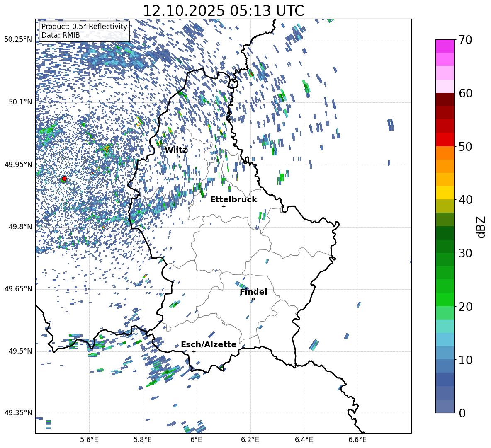Click the colorbar tick label 30

coord(465,253)
